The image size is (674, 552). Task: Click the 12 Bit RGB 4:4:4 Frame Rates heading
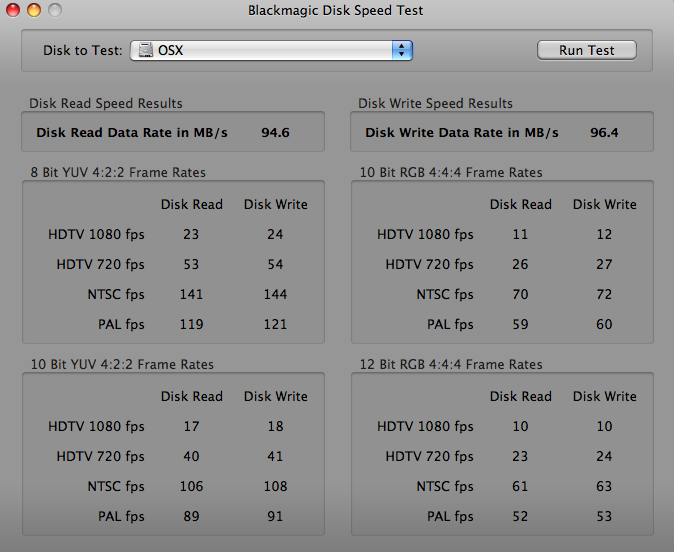coord(451,365)
